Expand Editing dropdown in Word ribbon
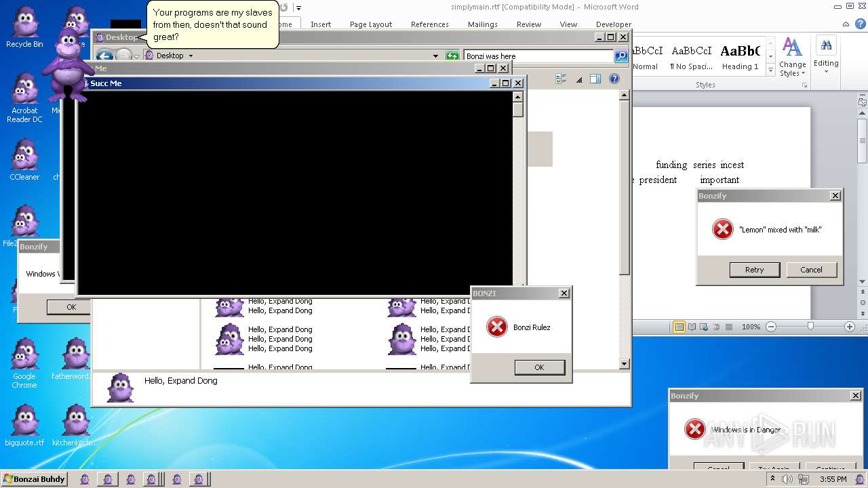Viewport: 868px width, 488px height. [x=826, y=72]
